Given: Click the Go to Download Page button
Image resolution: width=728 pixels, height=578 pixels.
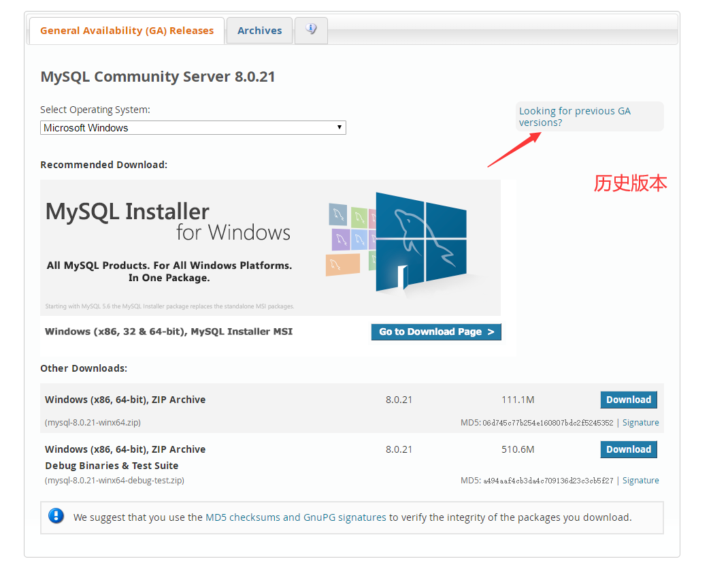Looking at the screenshot, I should click(x=436, y=332).
